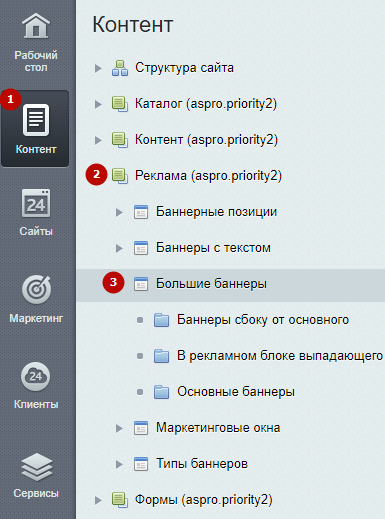Screen dimensions: 385x519
Task: Switch to Маркетинг menu label
Action: tap(36, 318)
